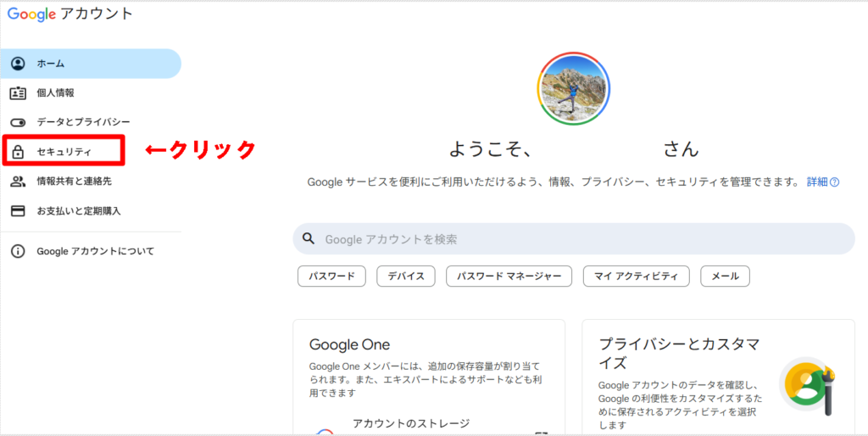
Task: Open データとプライバシー section
Action: click(x=83, y=122)
